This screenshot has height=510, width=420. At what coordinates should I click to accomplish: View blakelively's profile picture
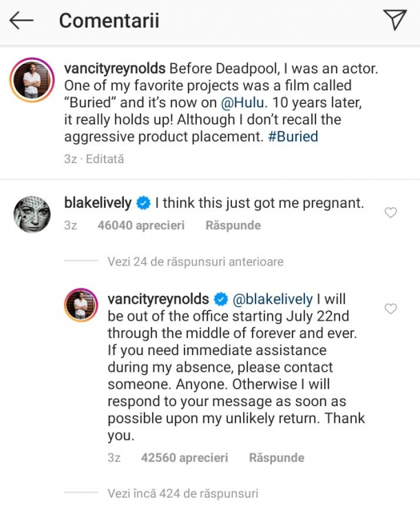tap(32, 215)
